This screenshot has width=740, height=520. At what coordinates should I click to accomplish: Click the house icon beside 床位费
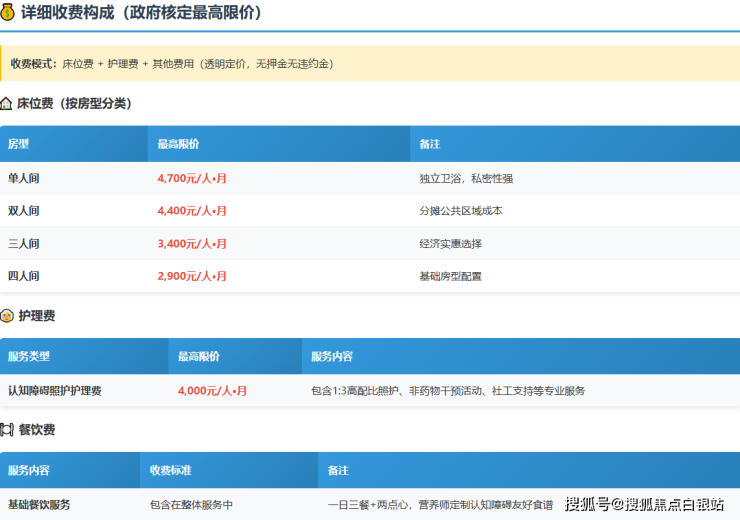[x=7, y=103]
